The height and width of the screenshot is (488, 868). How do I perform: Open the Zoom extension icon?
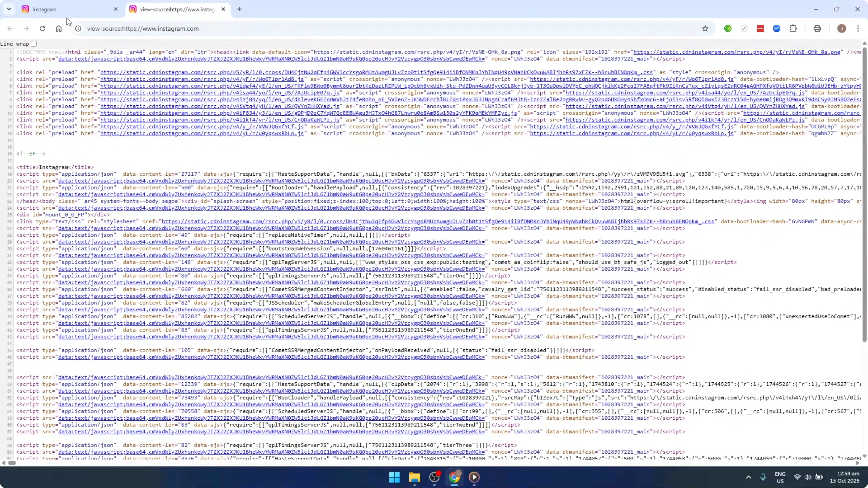776,29
